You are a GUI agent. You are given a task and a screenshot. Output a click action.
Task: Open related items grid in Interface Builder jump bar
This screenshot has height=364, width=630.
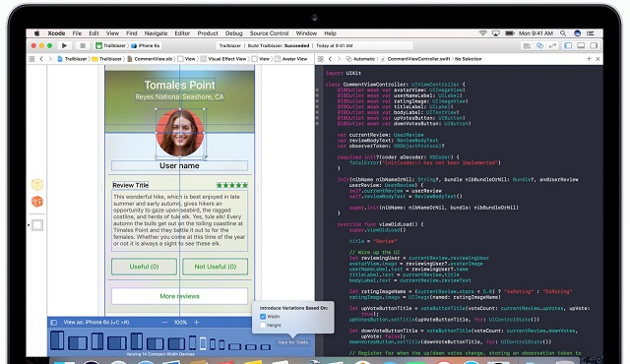coord(31,59)
